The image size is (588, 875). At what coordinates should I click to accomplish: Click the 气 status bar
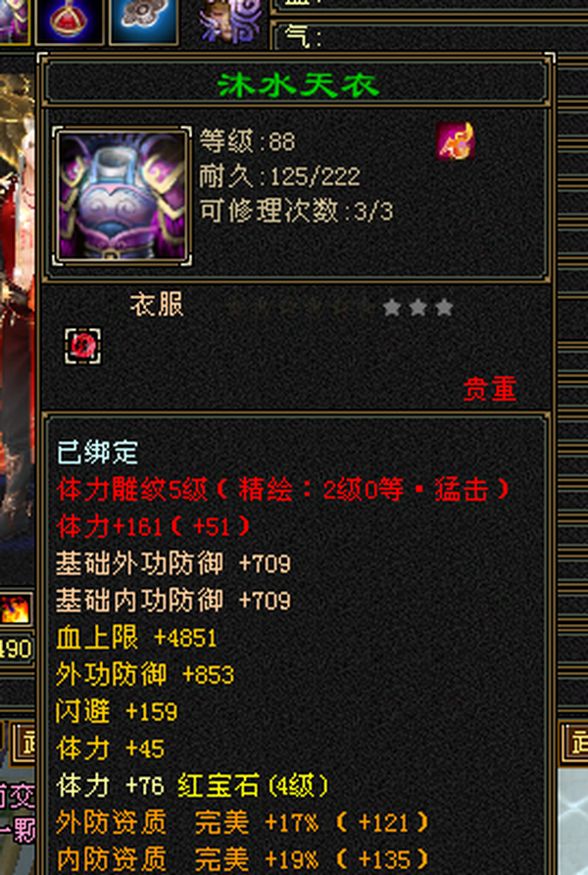(428, 37)
